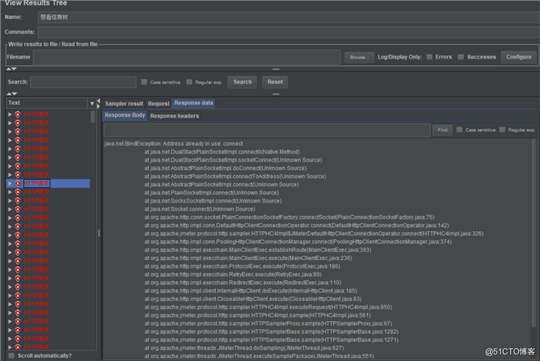Click the Browse... button

point(359,57)
